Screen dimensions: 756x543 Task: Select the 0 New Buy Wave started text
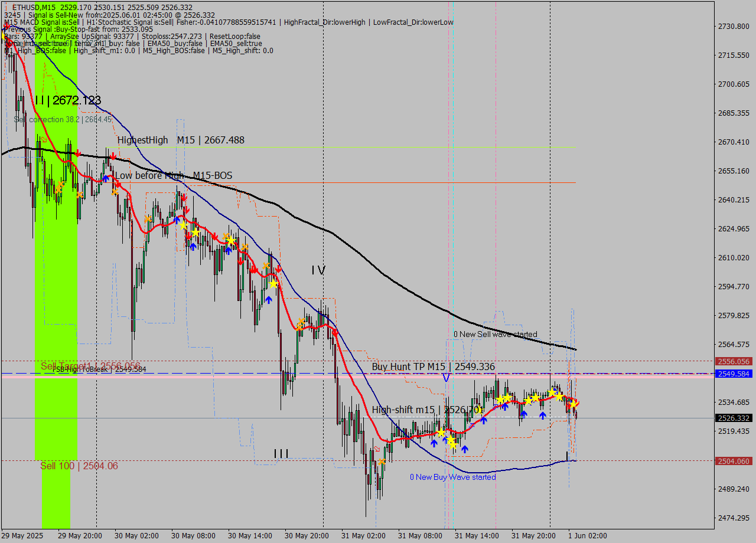click(x=453, y=477)
